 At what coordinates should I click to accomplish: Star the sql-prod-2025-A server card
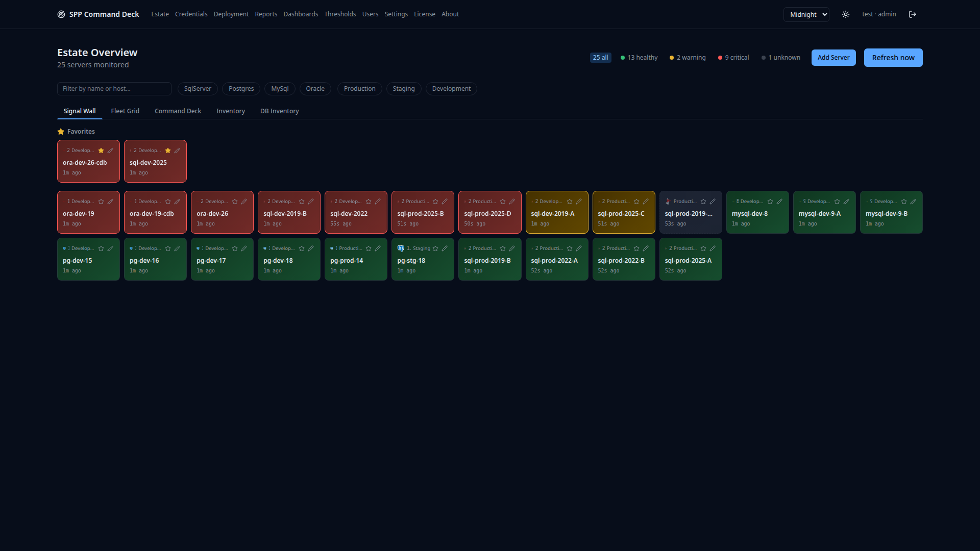pyautogui.click(x=703, y=248)
